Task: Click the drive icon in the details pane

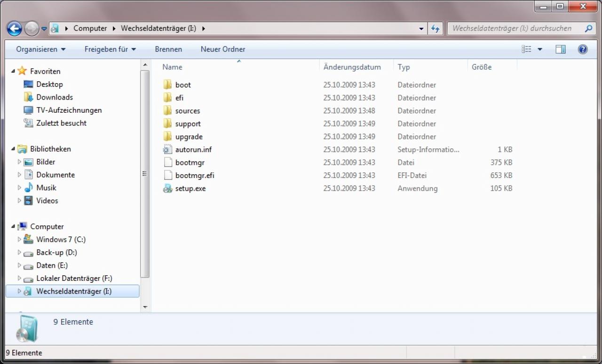Action: (26, 328)
